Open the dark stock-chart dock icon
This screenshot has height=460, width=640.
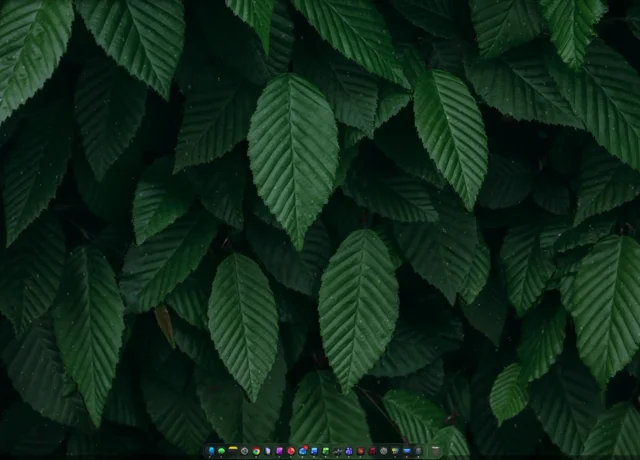(337, 451)
